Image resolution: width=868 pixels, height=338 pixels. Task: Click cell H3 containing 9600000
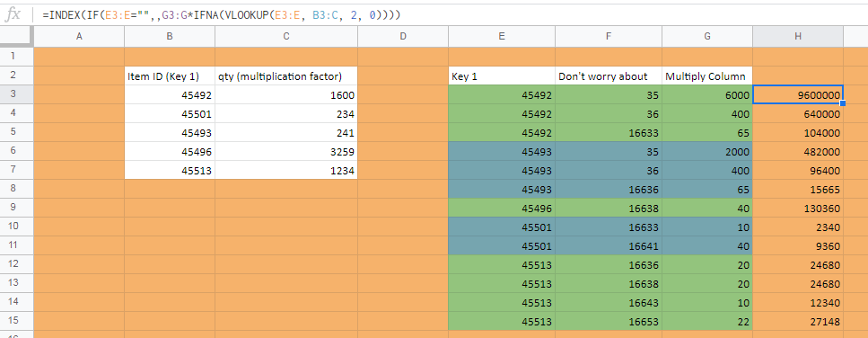[x=798, y=94]
